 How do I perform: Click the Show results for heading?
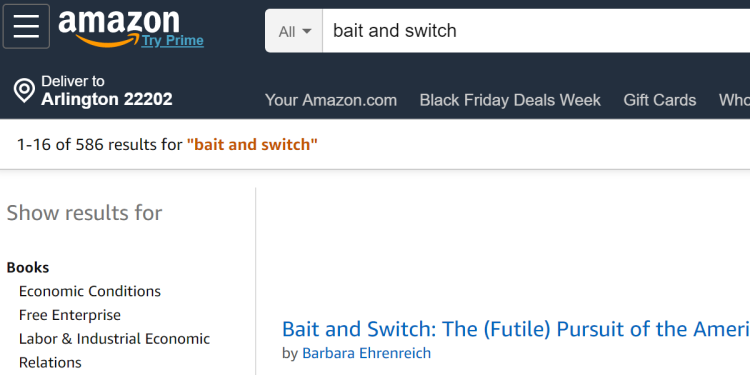(x=84, y=213)
